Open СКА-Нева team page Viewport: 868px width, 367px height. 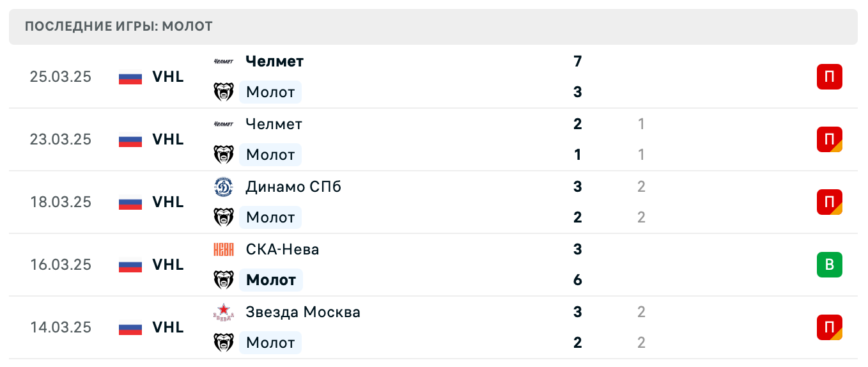pyautogui.click(x=283, y=249)
